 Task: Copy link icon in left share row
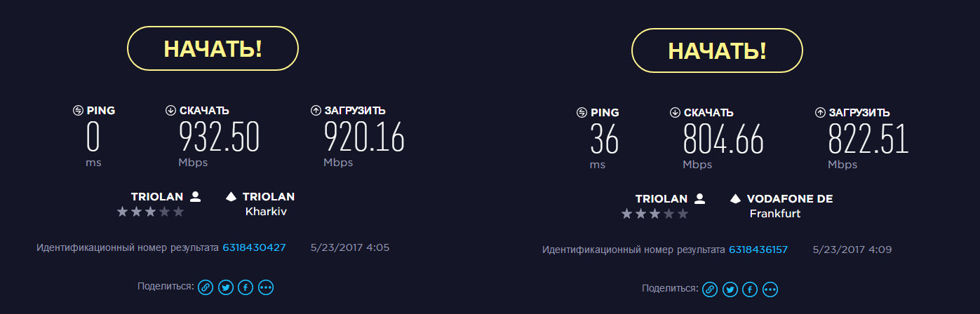(x=205, y=287)
